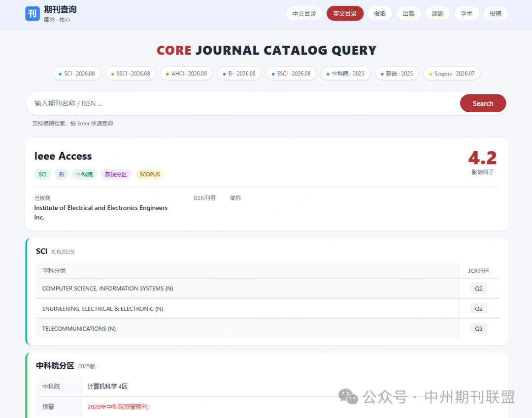Click the AHCI · 2026.08 chip

click(186, 73)
